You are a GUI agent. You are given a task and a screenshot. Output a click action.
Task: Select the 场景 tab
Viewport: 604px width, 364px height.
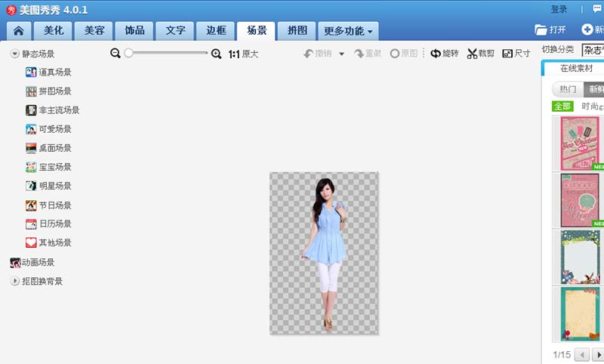click(256, 31)
